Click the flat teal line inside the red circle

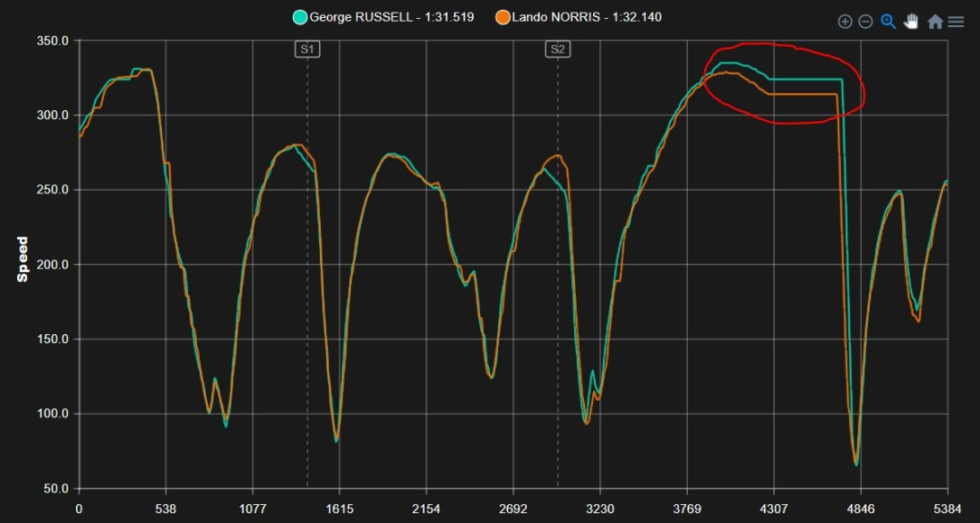806,79
